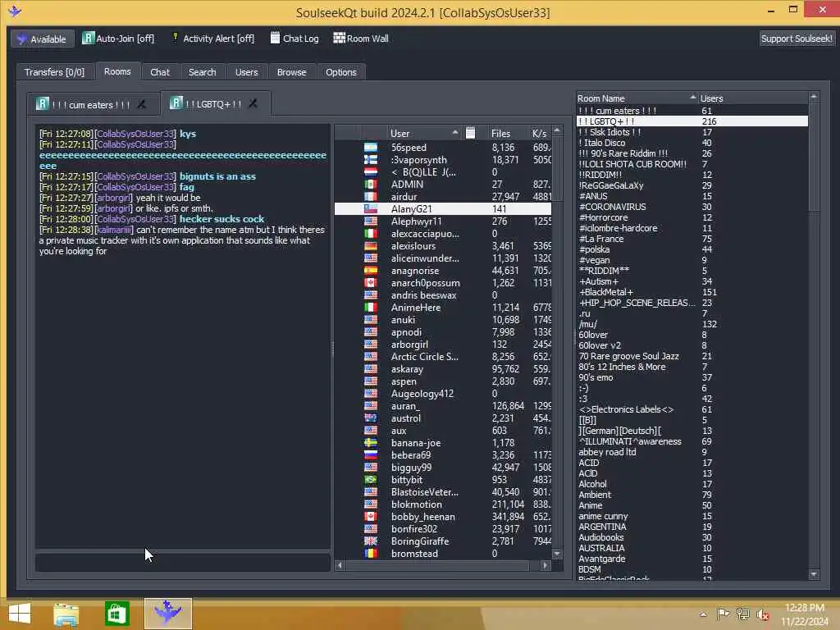
Task: Sort user list by Files column
Action: pyautogui.click(x=504, y=134)
